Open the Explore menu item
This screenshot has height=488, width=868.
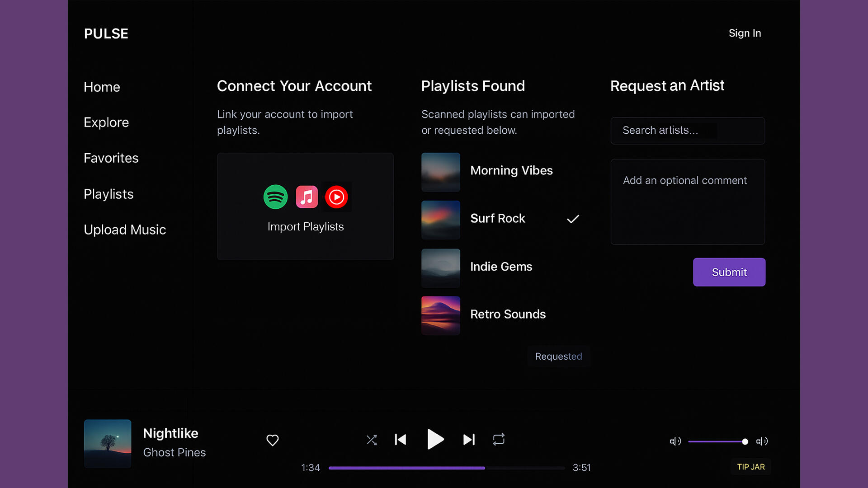106,122
